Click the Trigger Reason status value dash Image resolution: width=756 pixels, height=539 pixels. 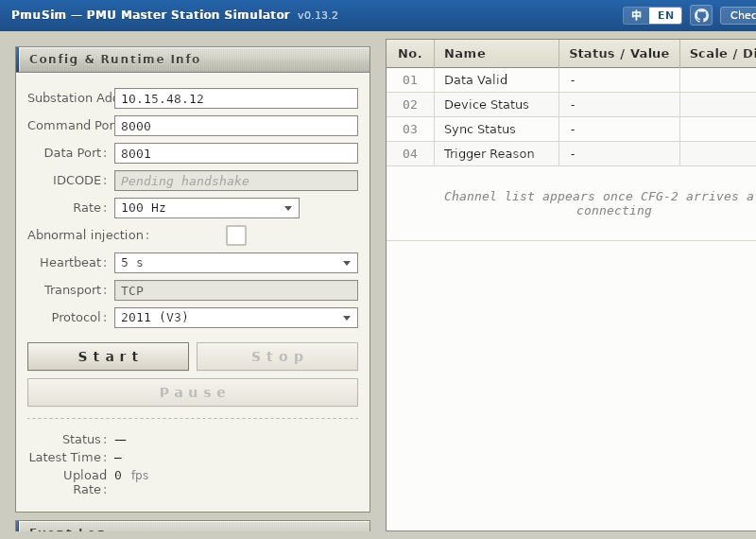pos(573,154)
